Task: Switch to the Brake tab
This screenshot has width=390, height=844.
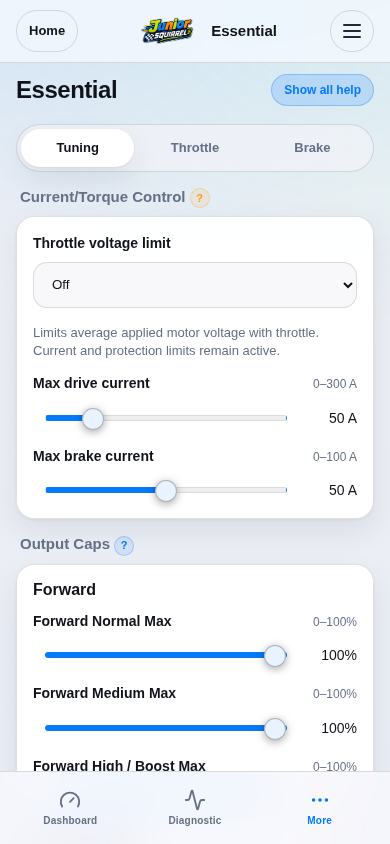Action: (x=312, y=148)
